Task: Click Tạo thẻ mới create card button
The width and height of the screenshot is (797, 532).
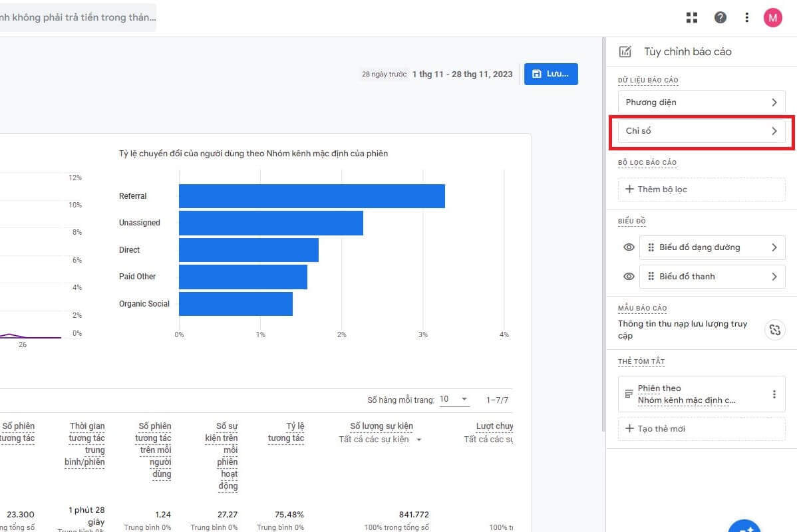Action: click(x=701, y=429)
